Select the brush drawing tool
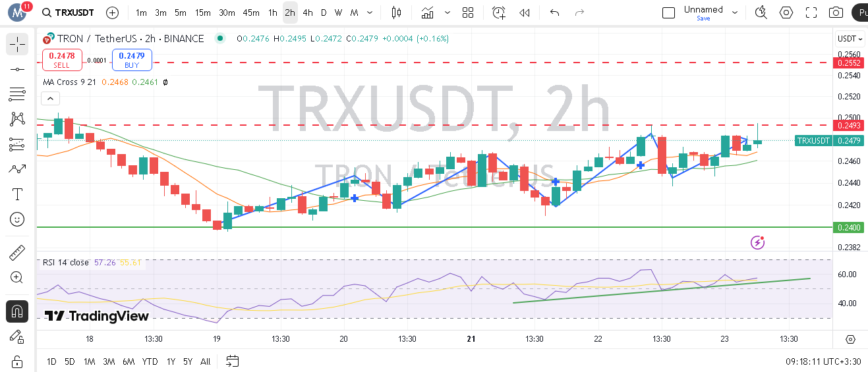This screenshot has width=868, height=372. (17, 169)
